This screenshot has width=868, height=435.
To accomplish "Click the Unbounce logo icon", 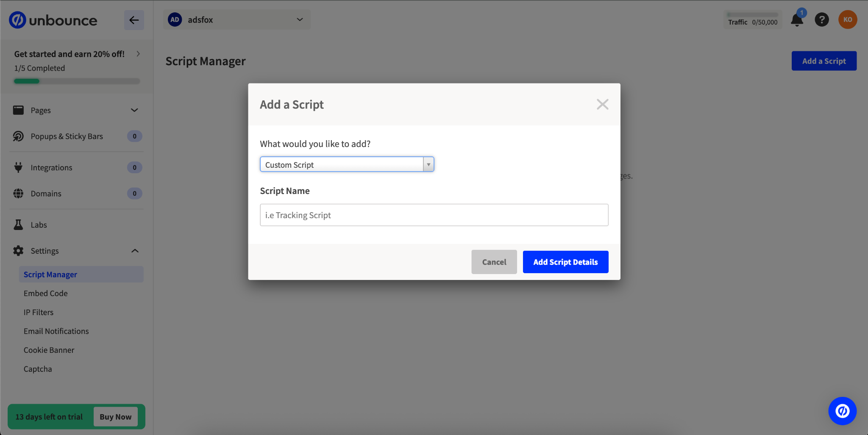I will coord(18,20).
